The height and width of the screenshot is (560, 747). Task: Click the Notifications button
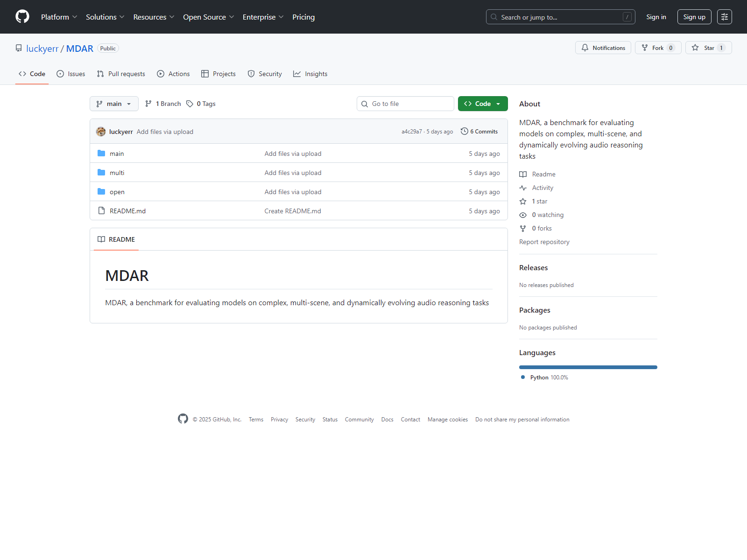coord(603,48)
